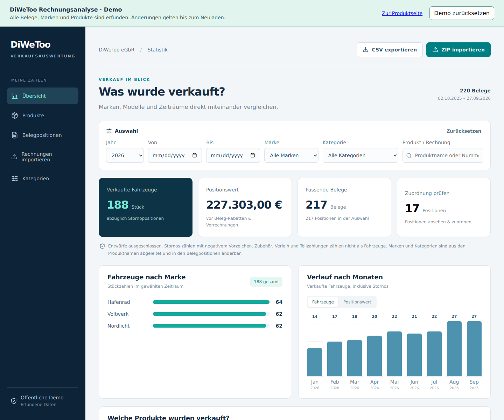Click the download icon on CSV exportieren
The width and height of the screenshot is (504, 420).
365,50
